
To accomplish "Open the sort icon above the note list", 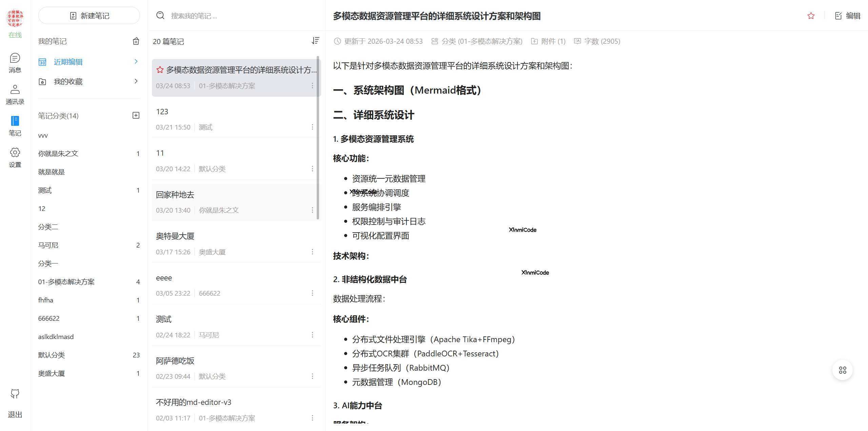I will pos(315,40).
